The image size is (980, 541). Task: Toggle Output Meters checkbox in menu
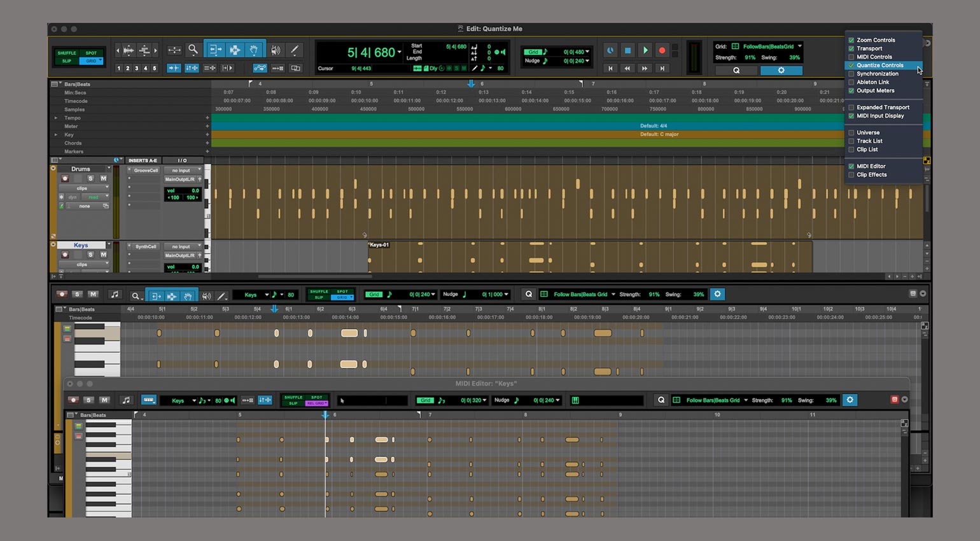click(x=851, y=90)
